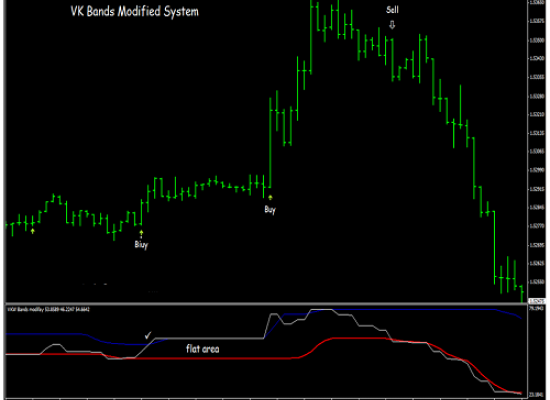
Task: Click the gray signal line in flat area
Action: tap(210, 338)
